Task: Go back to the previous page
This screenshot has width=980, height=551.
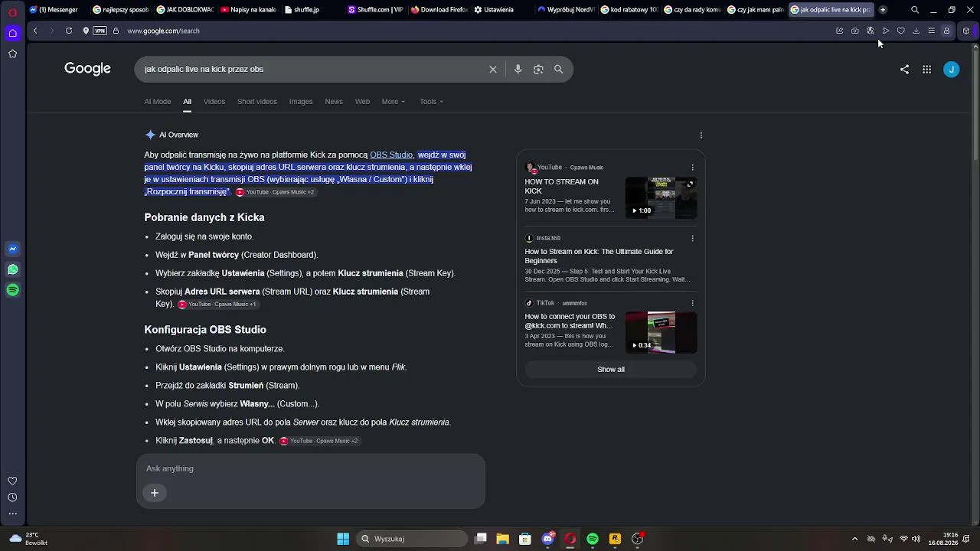Action: point(35,31)
